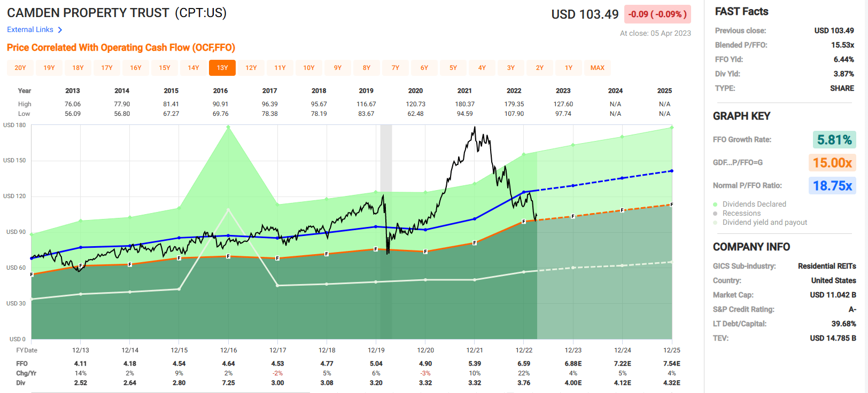868x393 pixels.
Task: Click the USD 150 y-axis label
Action: pyautogui.click(x=14, y=160)
